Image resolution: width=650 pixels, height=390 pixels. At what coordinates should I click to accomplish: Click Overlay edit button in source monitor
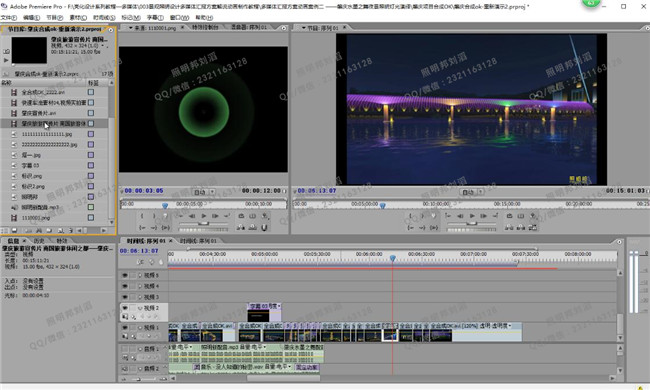252,228
